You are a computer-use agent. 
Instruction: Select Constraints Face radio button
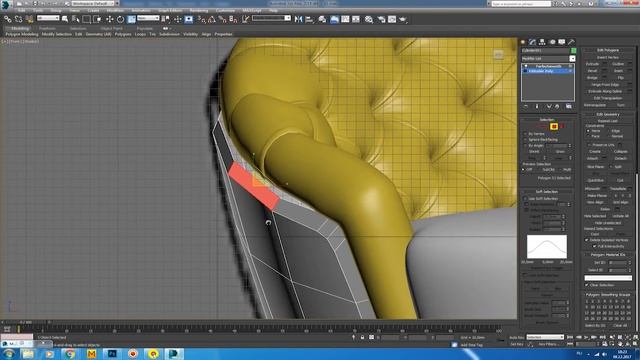[x=588, y=136]
